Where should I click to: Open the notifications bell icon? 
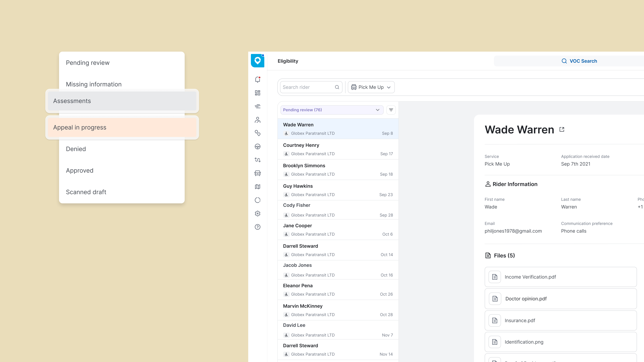coord(257,79)
